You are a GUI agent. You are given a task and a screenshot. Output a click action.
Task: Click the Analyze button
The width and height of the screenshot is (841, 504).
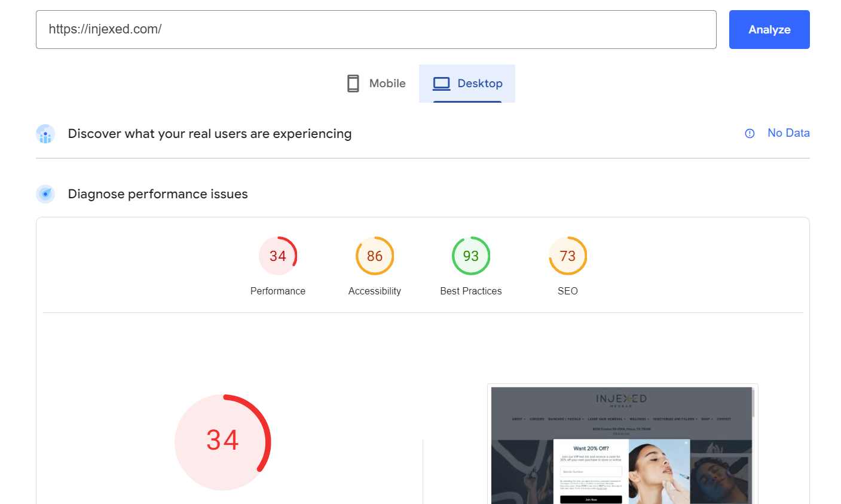tap(769, 29)
